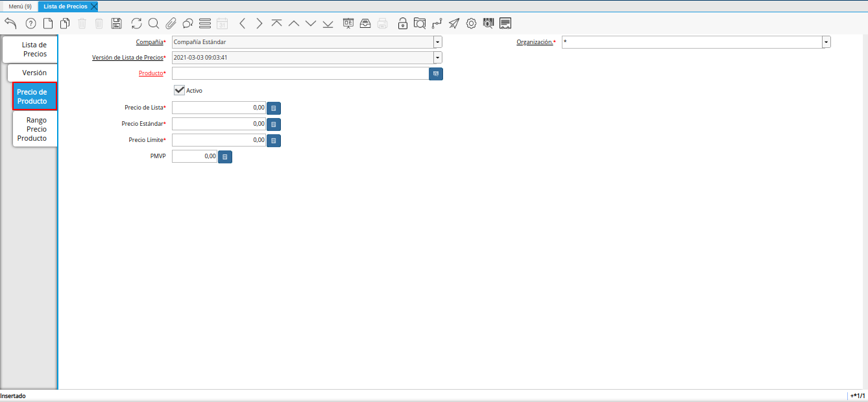868x402 pixels.
Task: Toggle the Activo checkbox
Action: [x=180, y=90]
